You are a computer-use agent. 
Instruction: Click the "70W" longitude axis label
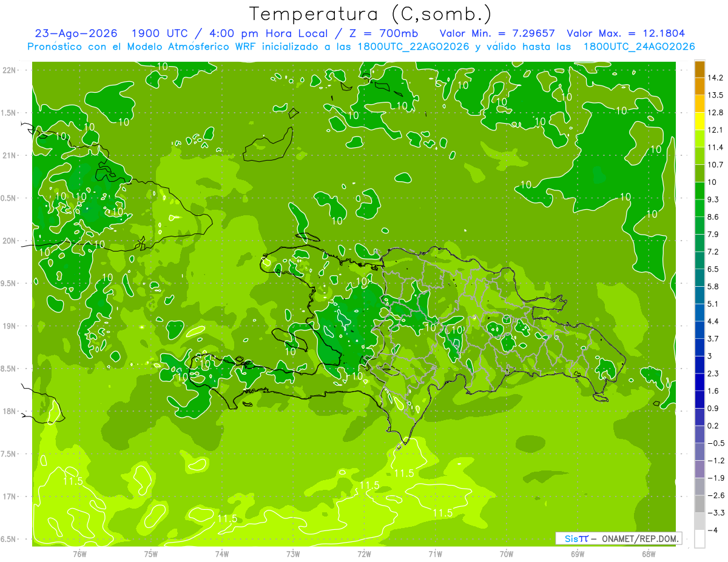507,554
